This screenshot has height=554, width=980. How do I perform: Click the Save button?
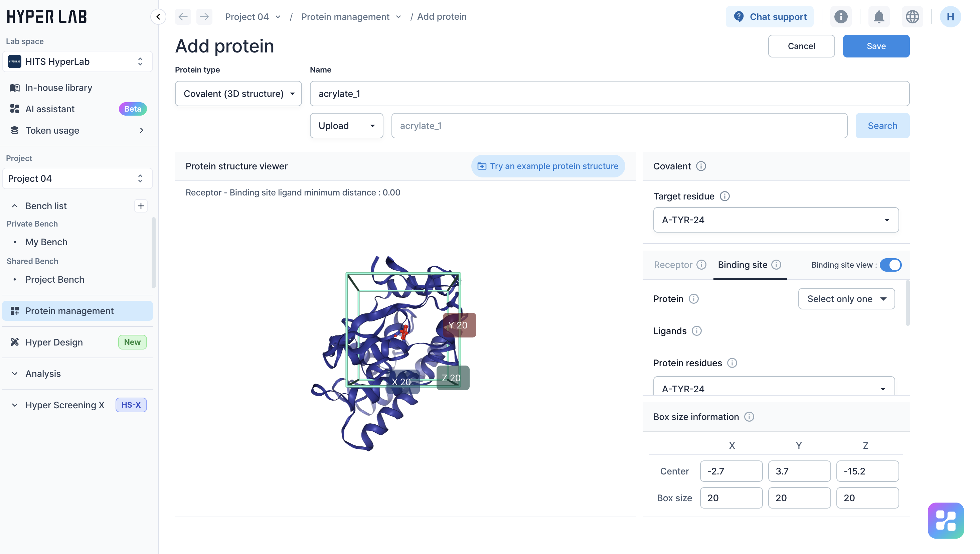tap(876, 46)
